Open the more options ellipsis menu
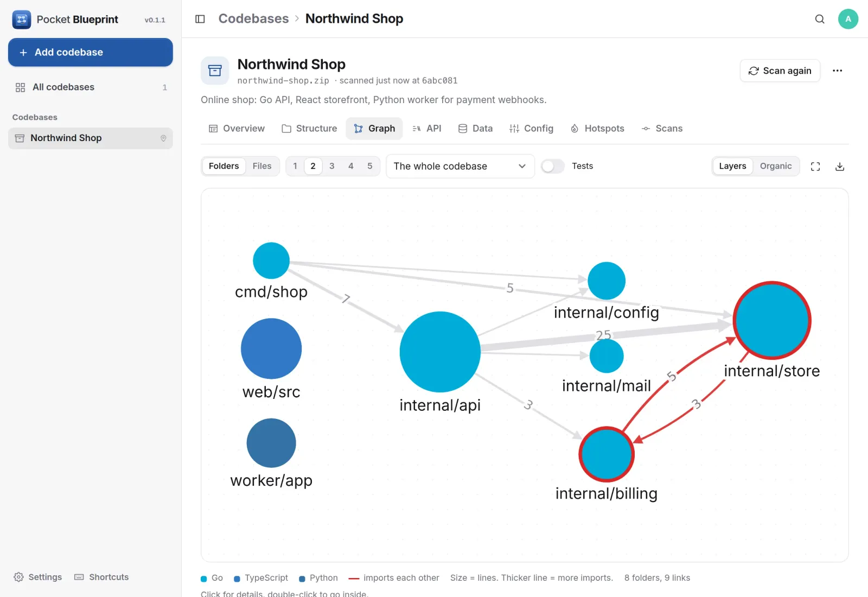Viewport: 868px width, 597px height. [837, 71]
